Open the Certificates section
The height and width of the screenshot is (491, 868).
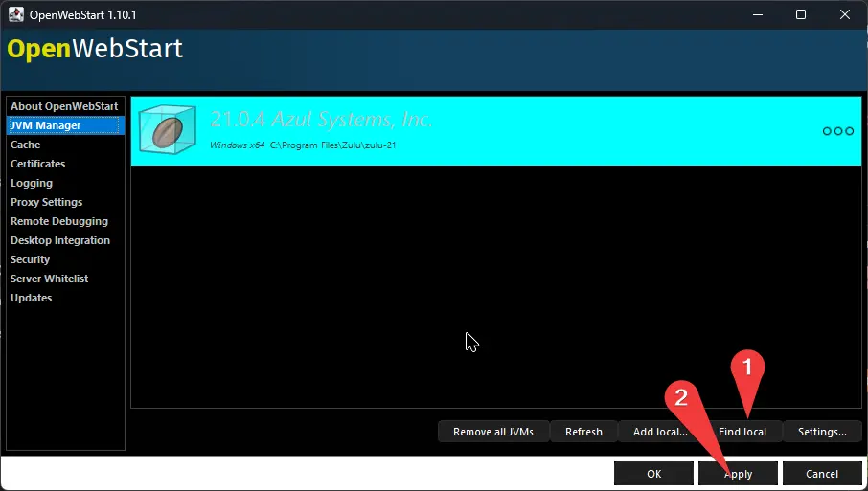click(65, 164)
